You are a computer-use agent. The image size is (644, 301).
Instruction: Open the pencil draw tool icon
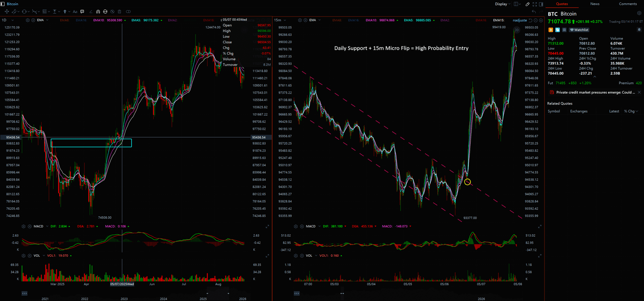pyautogui.click(x=527, y=4)
